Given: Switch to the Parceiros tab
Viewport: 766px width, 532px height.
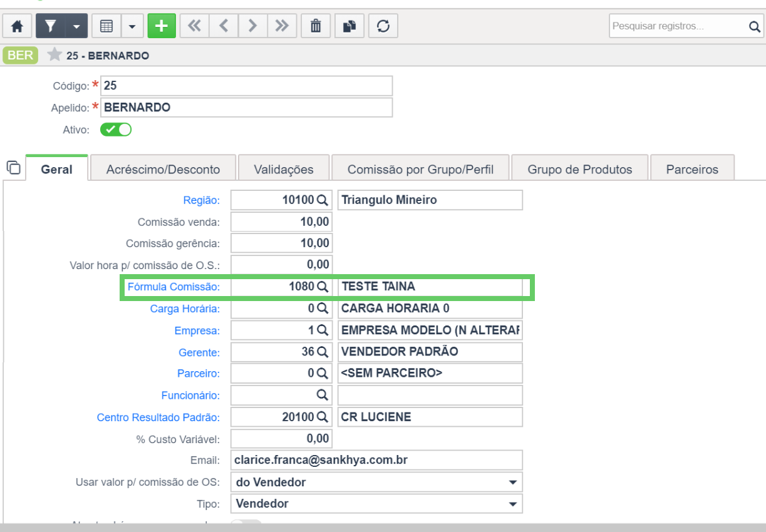Looking at the screenshot, I should point(692,169).
